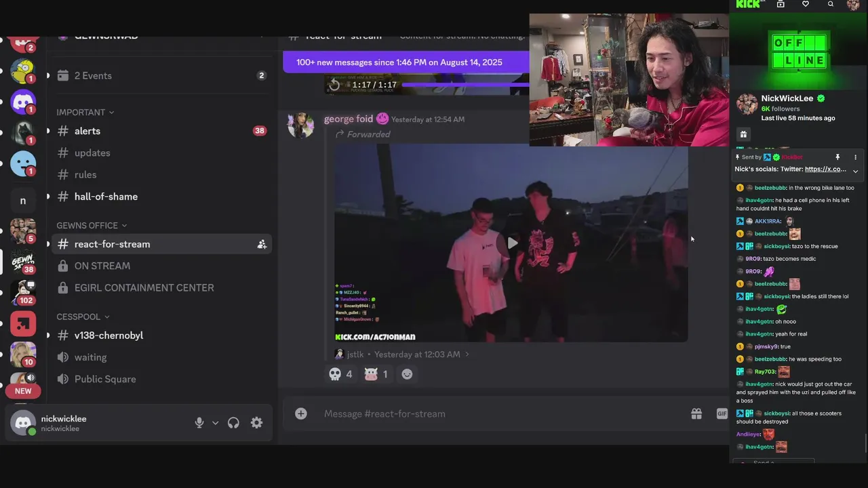
Task: Open the Kick browse streams icon
Action: 781,4
